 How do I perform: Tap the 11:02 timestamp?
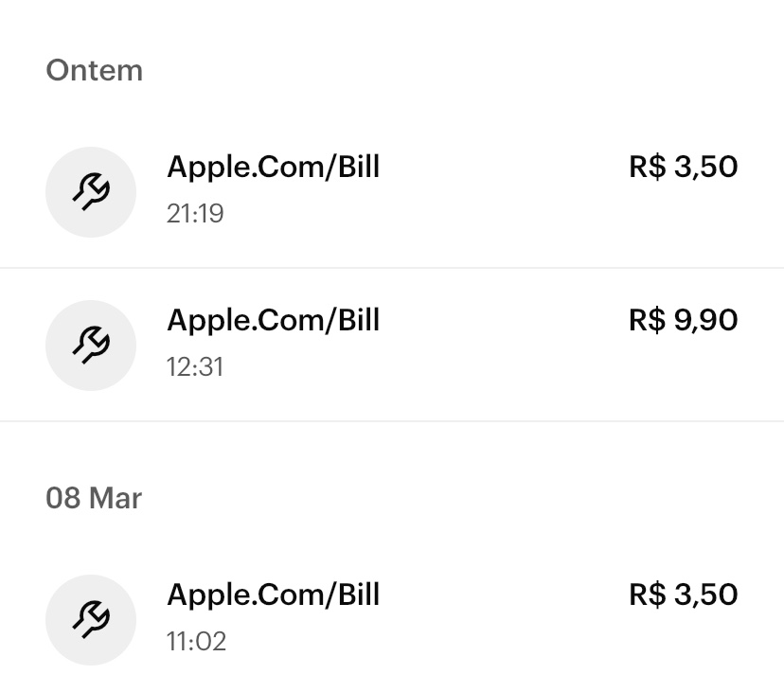click(196, 642)
